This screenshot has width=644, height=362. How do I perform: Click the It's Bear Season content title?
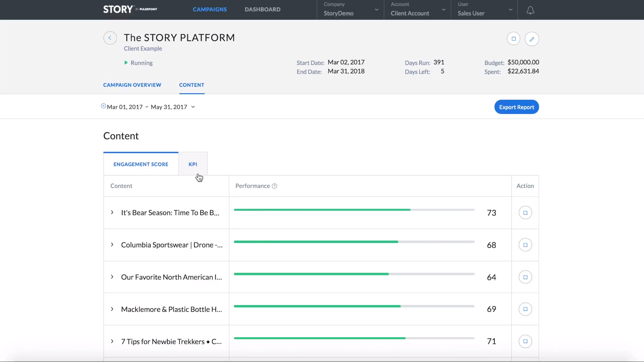pos(170,213)
